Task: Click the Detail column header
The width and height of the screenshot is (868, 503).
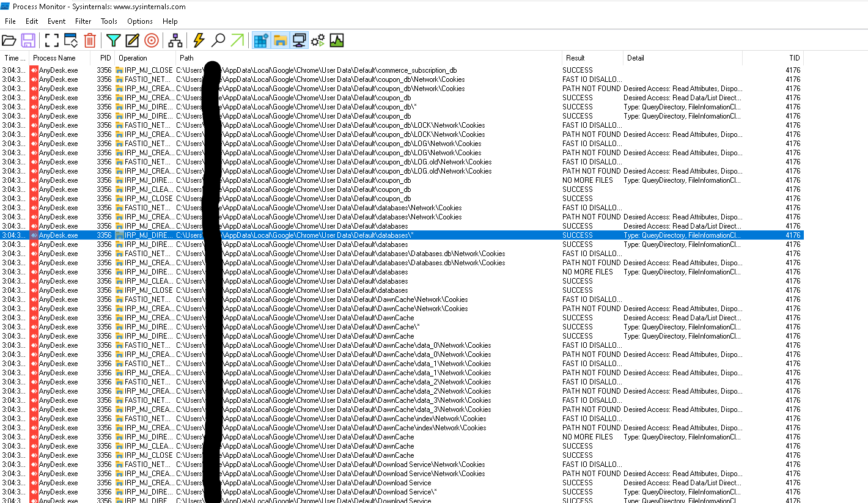Action: point(682,58)
